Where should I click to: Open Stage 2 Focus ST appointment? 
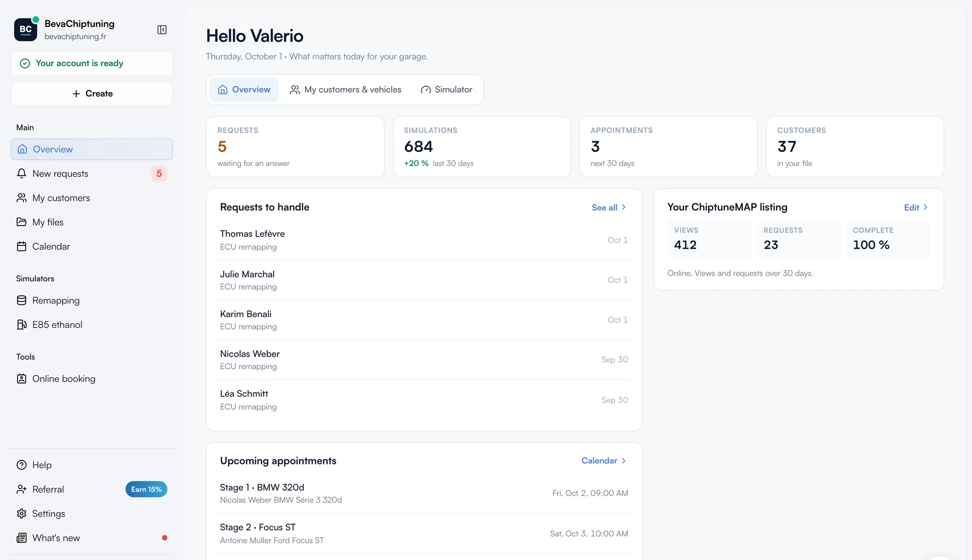[424, 534]
